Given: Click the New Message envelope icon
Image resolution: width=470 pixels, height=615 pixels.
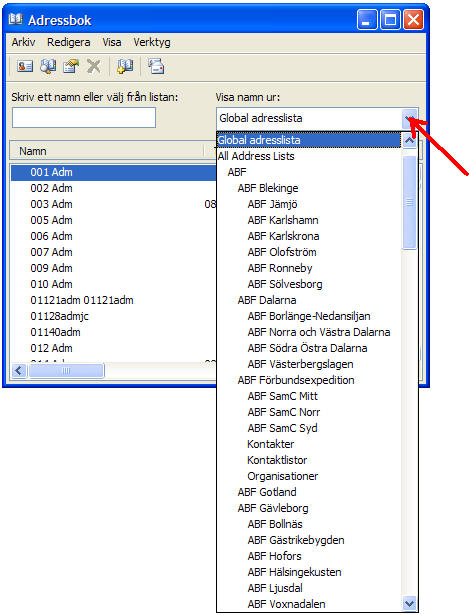Looking at the screenshot, I should pos(156,67).
